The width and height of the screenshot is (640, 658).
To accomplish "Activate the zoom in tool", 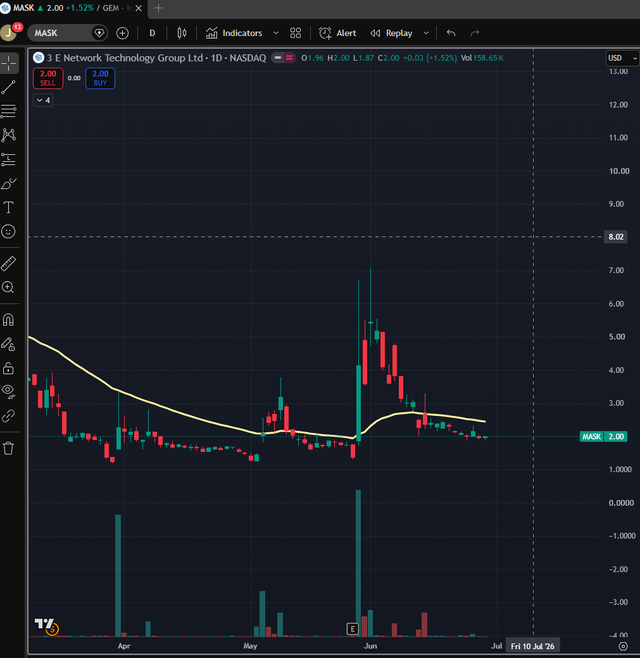I will (9, 287).
